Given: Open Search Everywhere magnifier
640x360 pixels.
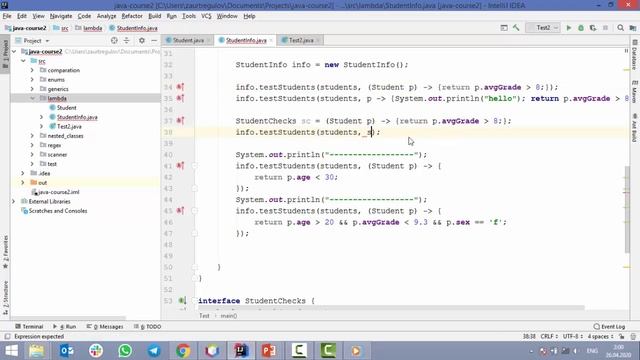Looking at the screenshot, I should click(x=620, y=28).
